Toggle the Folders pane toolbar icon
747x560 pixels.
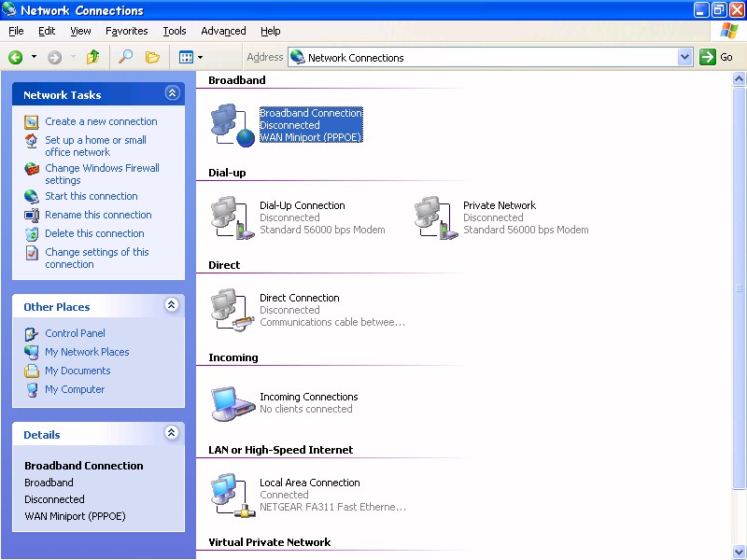click(x=152, y=57)
